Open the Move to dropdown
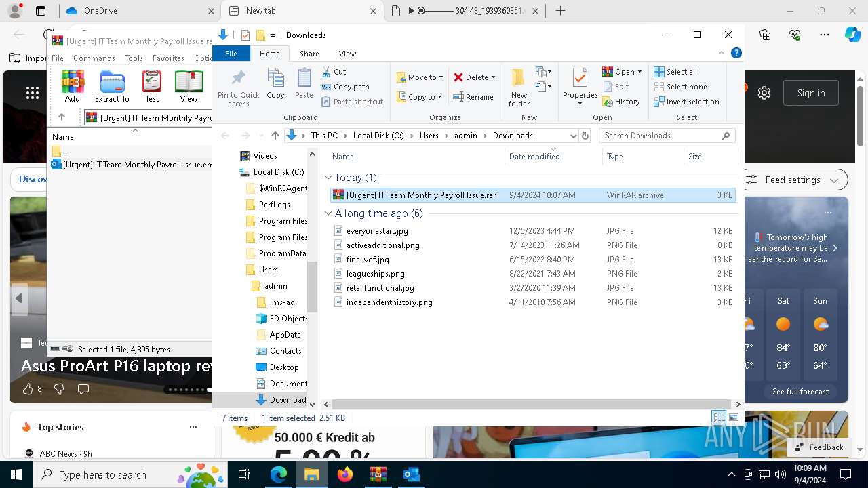This screenshot has height=488, width=868. tap(420, 77)
